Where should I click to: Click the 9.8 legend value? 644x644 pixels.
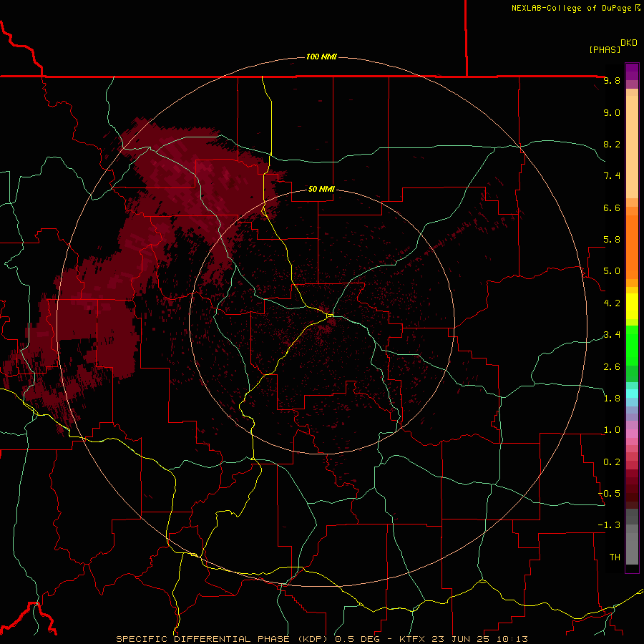(612, 80)
